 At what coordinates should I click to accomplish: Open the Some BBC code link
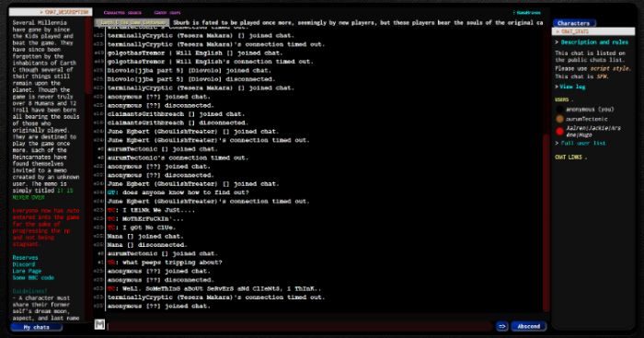click(33, 277)
